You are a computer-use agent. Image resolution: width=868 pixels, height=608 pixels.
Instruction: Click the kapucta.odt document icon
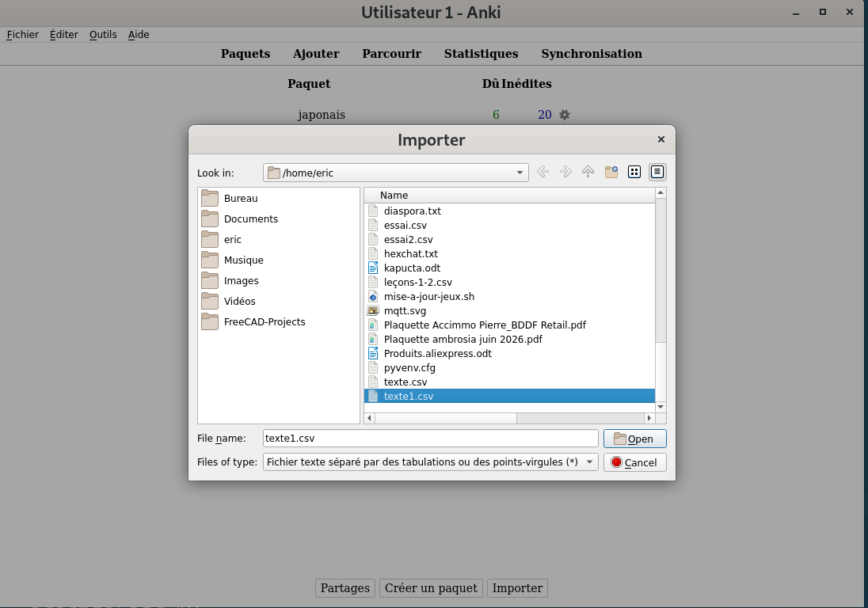pyautogui.click(x=373, y=268)
